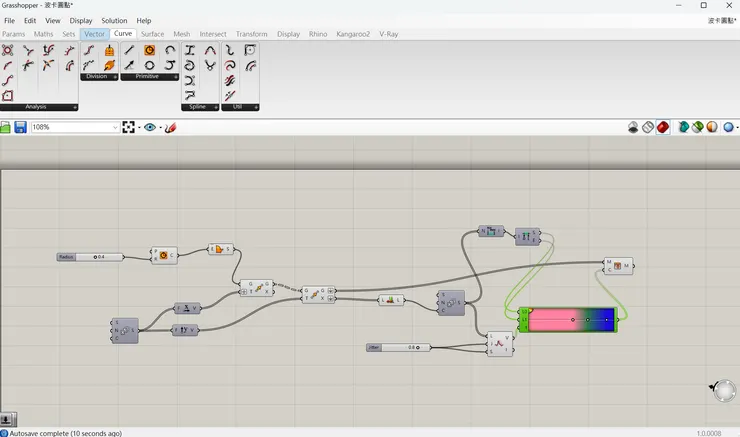Select the Circle component node on canvas
This screenshot has height=437, width=740.
tap(164, 256)
